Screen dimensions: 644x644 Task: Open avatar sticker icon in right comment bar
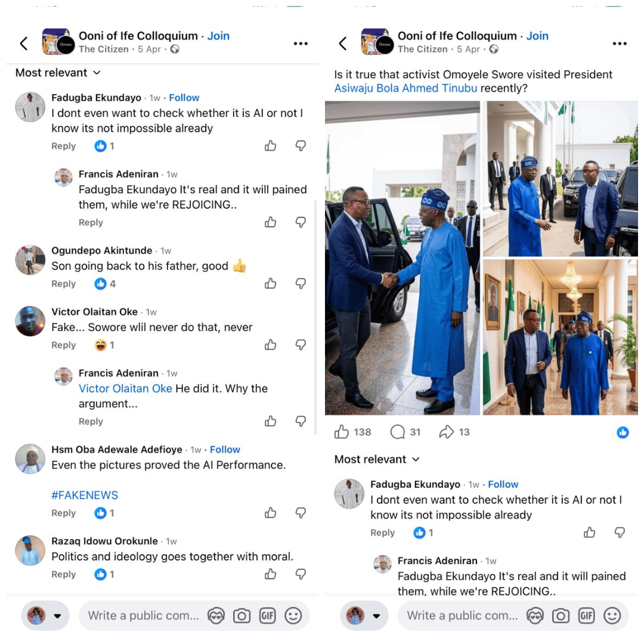coord(535,615)
